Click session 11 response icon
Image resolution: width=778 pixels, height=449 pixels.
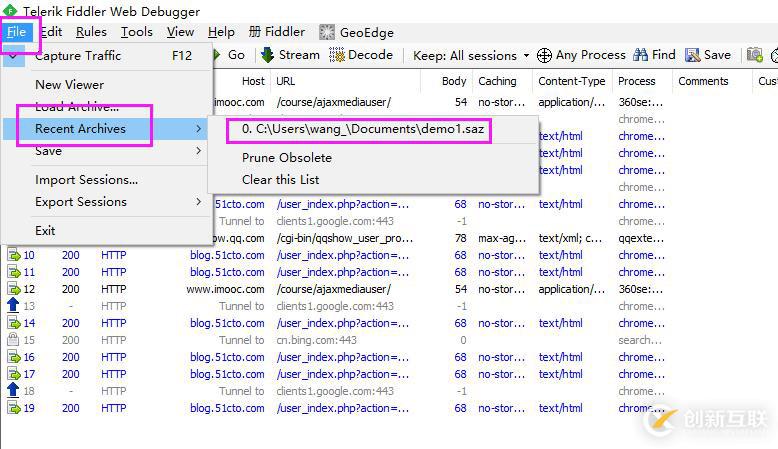coord(13,272)
